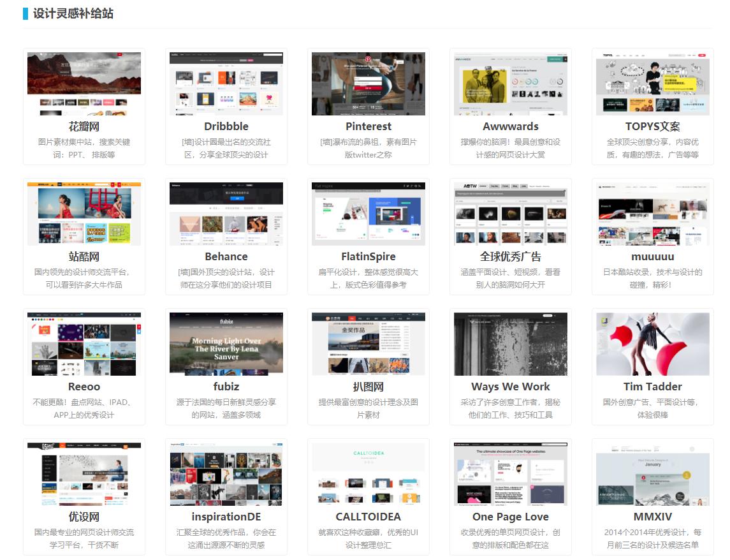Open the 全球优秀广告 title link
Image resolution: width=730 pixels, height=560 pixels.
511,256
